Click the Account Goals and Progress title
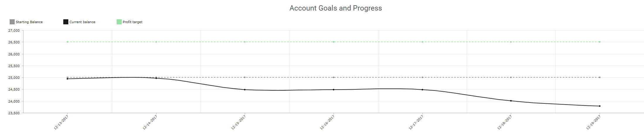The height and width of the screenshot is (133, 644). (336, 8)
